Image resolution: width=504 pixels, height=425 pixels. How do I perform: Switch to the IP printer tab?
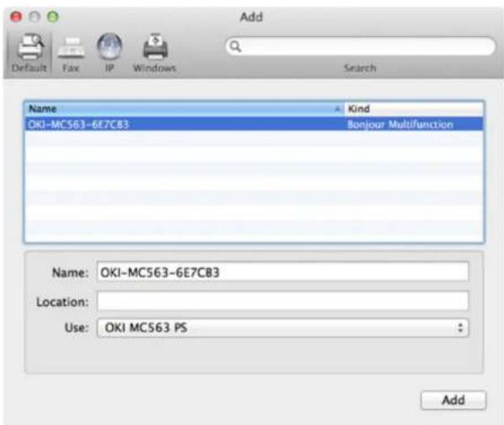110,53
